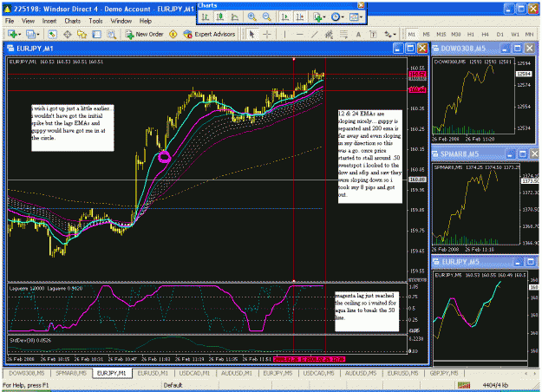Switch timeframe to MN

[529, 34]
